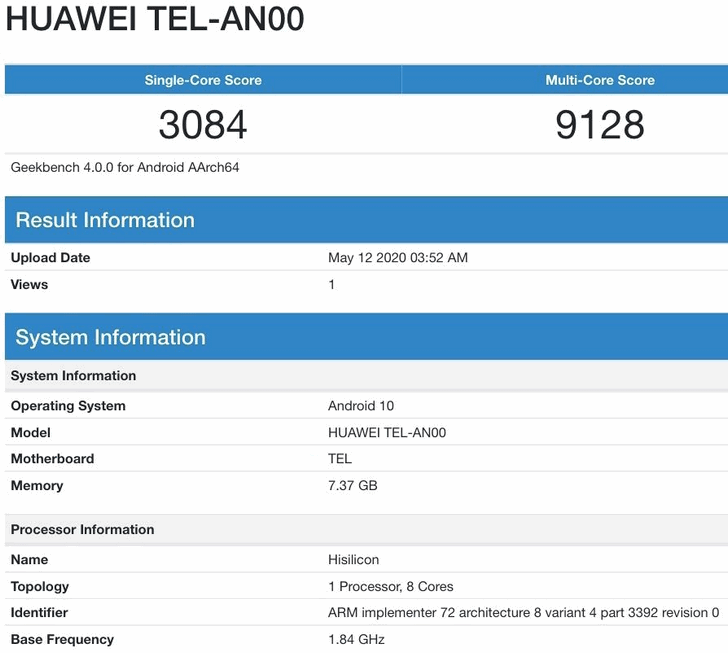Click the Model label
This screenshot has width=728, height=653.
(30, 432)
